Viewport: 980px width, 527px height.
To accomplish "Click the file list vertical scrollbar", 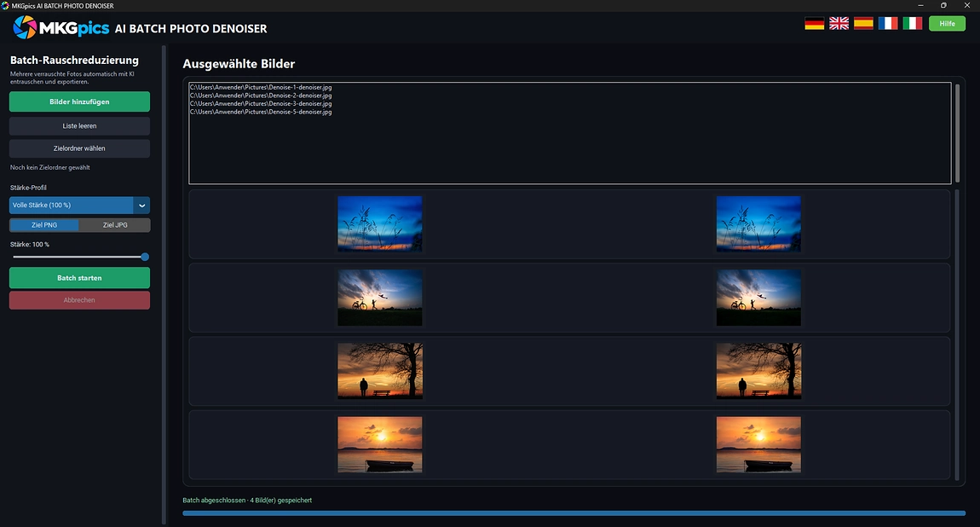I will point(958,132).
